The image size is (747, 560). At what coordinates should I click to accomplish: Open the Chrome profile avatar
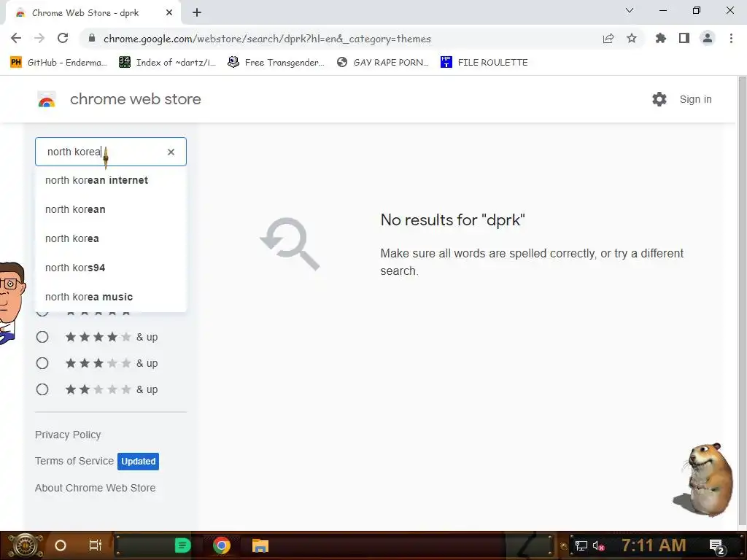point(708,39)
